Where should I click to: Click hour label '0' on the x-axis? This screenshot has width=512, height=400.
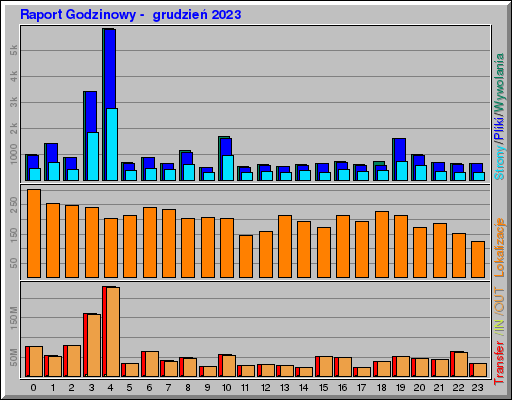click(33, 387)
